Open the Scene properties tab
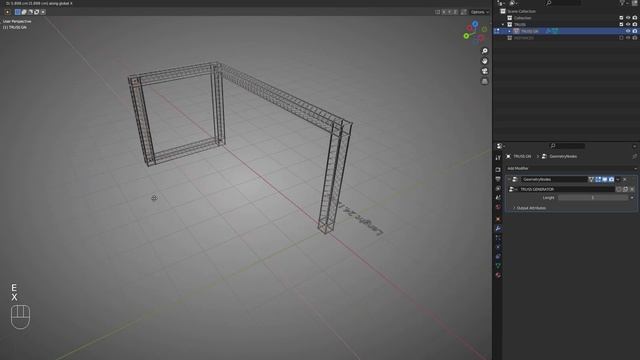The width and height of the screenshot is (640, 360). [498, 198]
